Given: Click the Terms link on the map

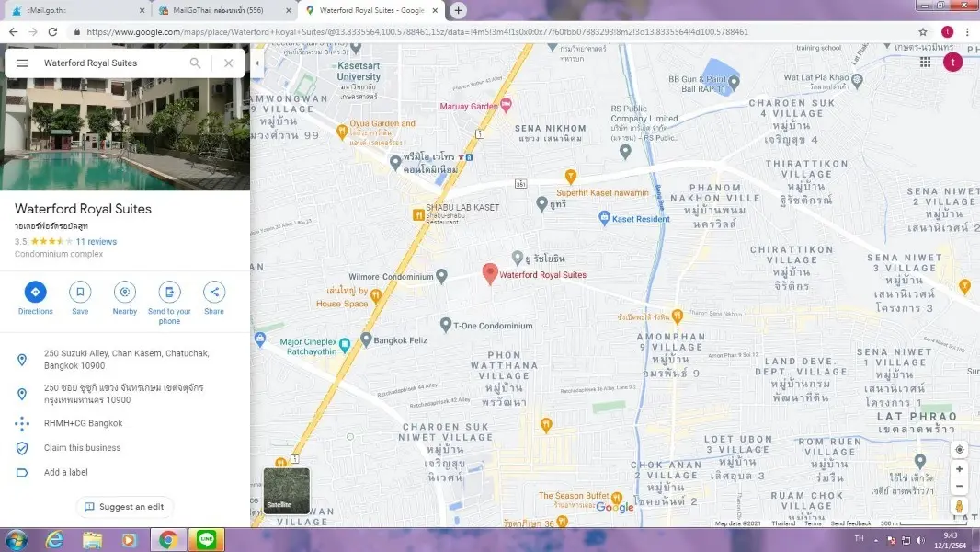Looking at the screenshot, I should pos(813,523).
